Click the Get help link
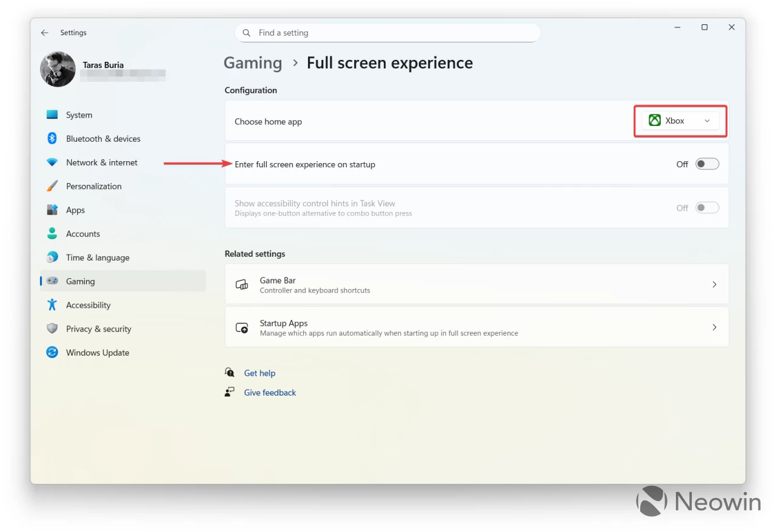The width and height of the screenshot is (776, 532). click(x=259, y=373)
